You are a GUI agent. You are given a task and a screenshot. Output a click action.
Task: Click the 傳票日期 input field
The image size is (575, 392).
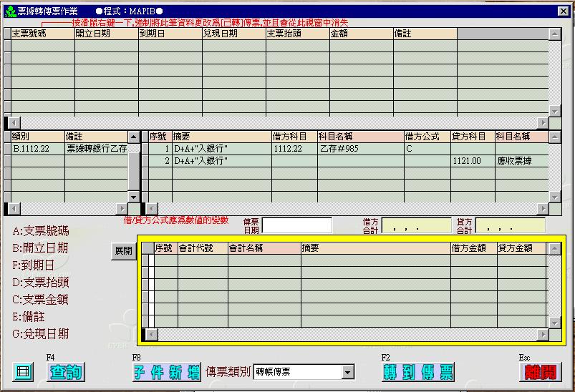coord(296,226)
